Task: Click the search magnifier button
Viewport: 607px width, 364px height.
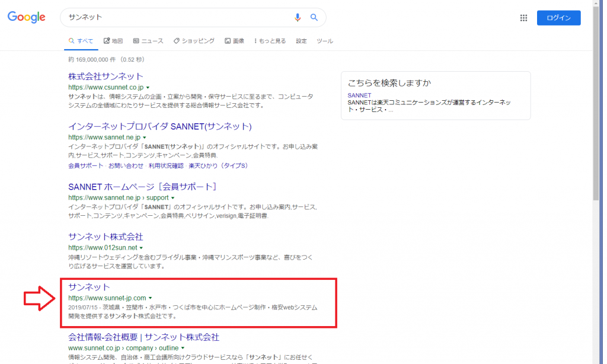Action: click(x=314, y=17)
